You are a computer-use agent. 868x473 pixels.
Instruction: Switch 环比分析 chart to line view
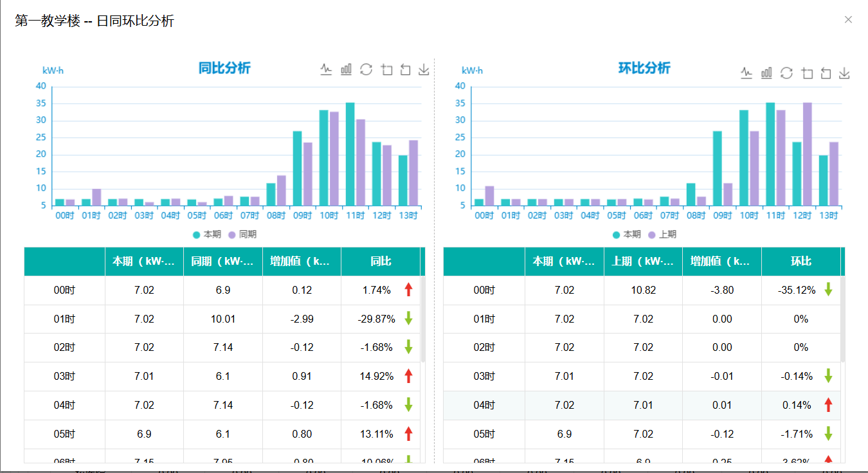click(x=746, y=73)
